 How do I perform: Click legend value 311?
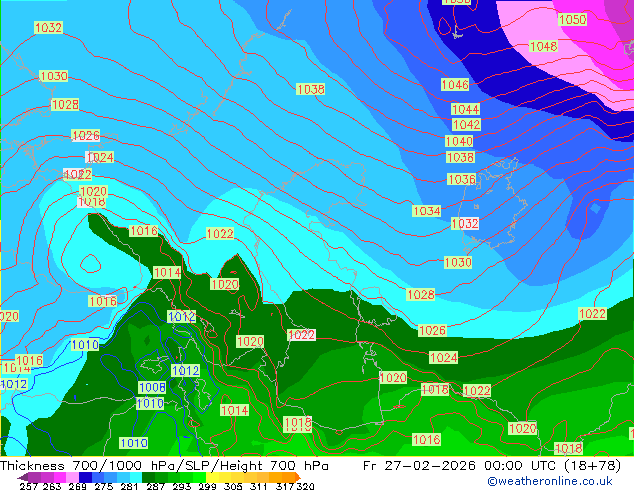[259, 486]
